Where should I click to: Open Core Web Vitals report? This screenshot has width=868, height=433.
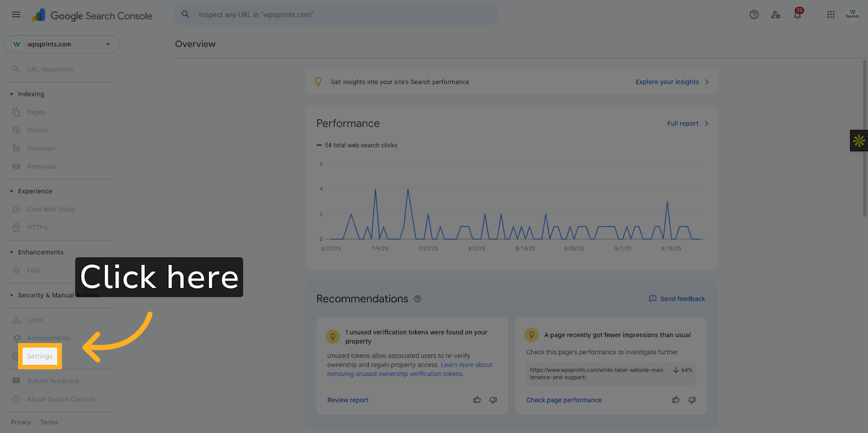(51, 209)
